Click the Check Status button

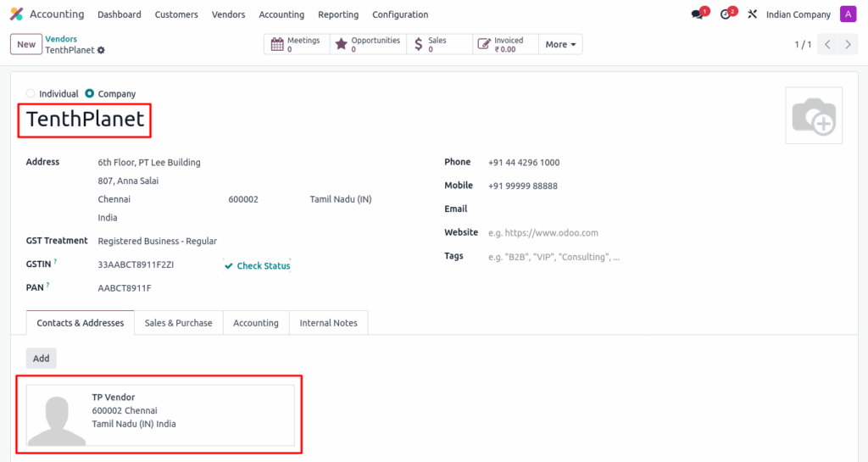point(258,265)
